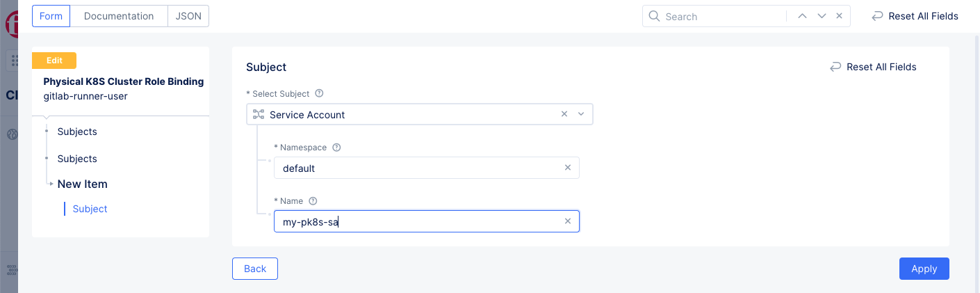Clear the Service Account selection
The image size is (980, 293).
pos(564,114)
